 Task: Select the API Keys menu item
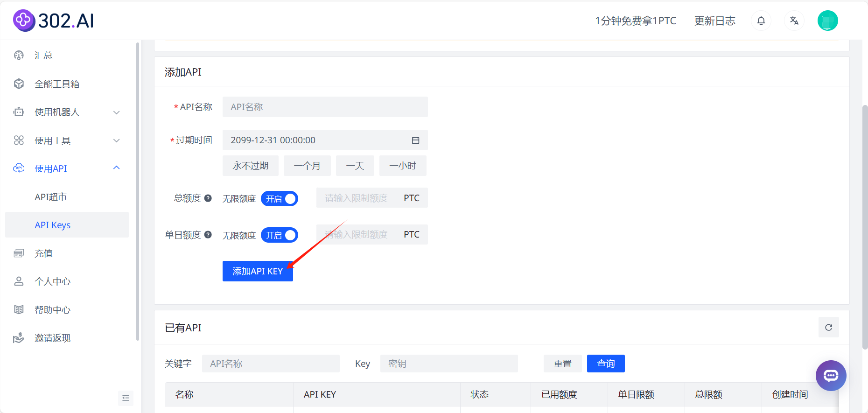[x=67, y=225]
